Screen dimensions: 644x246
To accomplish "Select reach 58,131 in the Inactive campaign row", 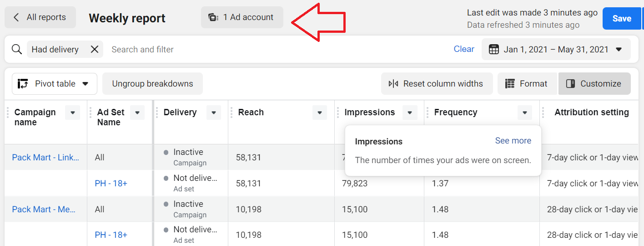I will coord(249,158).
